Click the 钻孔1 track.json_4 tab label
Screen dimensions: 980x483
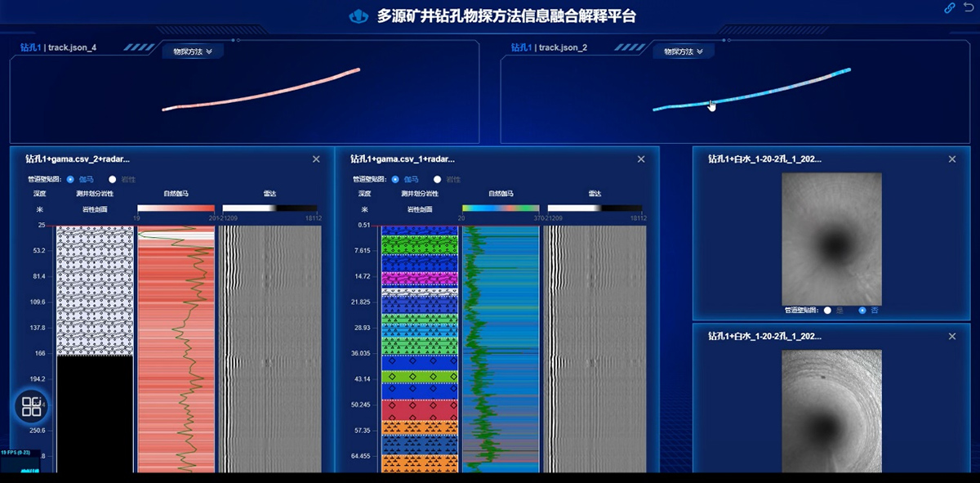coord(58,47)
